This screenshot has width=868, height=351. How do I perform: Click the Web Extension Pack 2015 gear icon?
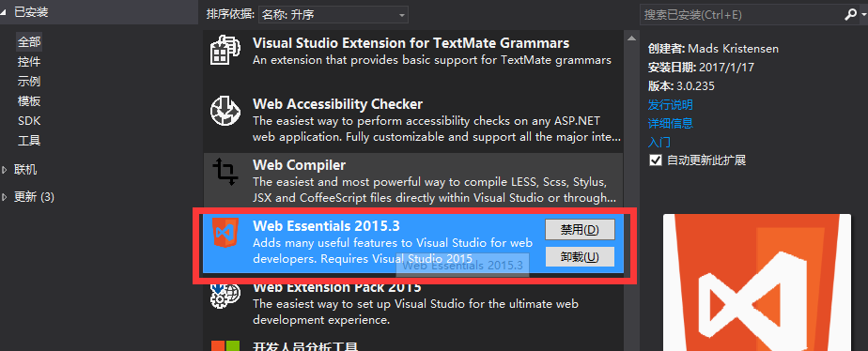[x=225, y=295]
